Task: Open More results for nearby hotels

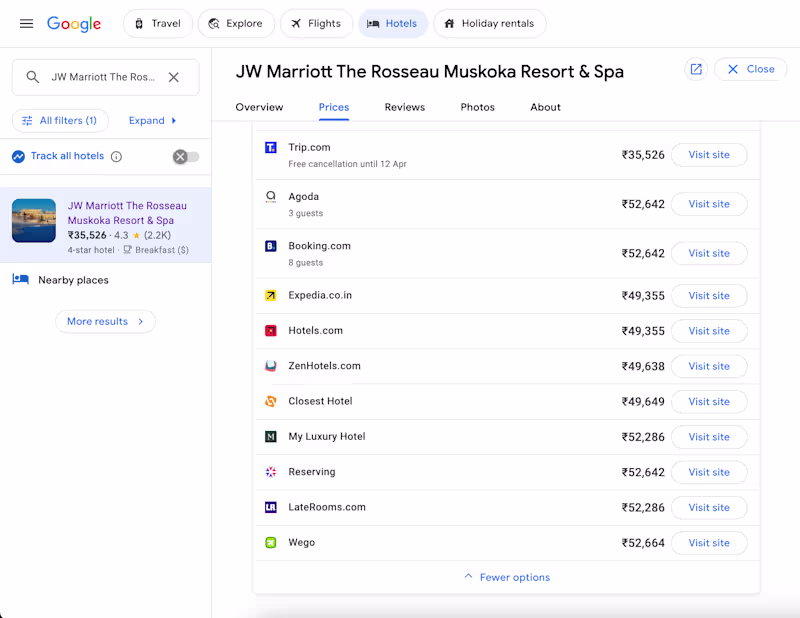Action: click(x=105, y=321)
